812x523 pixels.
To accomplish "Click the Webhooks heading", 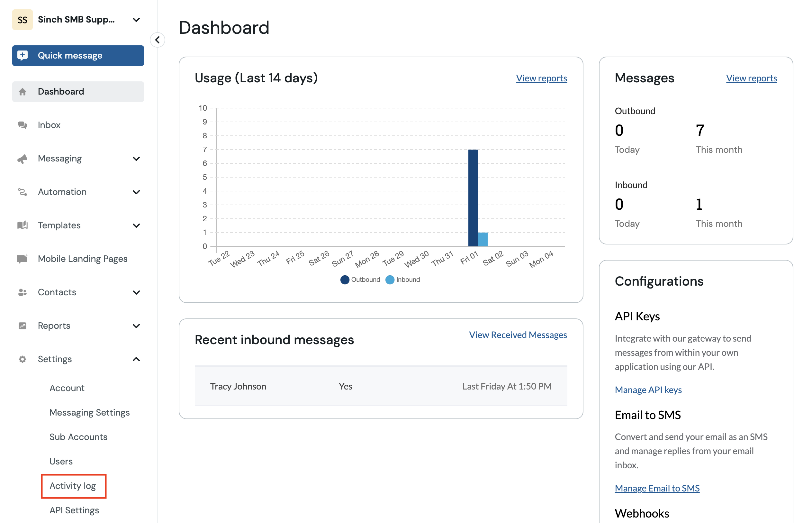I will click(642, 513).
